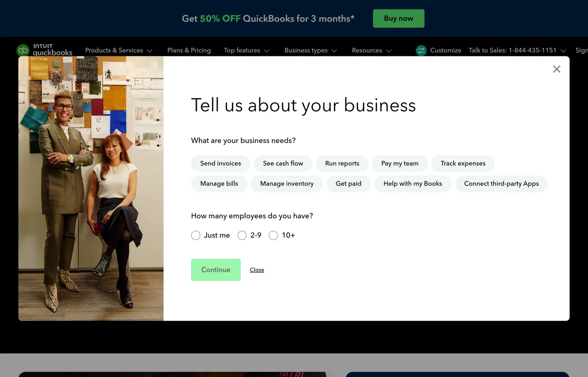Expand the Top features menu

point(247,50)
